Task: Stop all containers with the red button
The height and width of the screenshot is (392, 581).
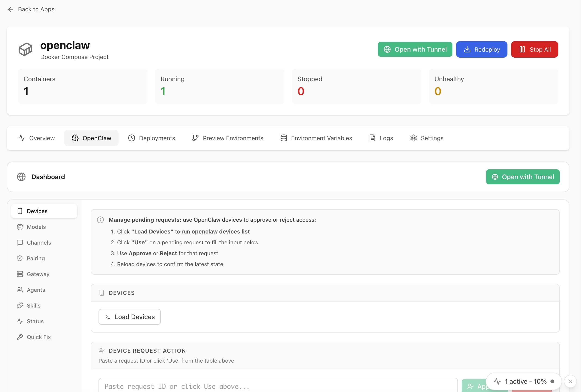Action: (x=534, y=50)
